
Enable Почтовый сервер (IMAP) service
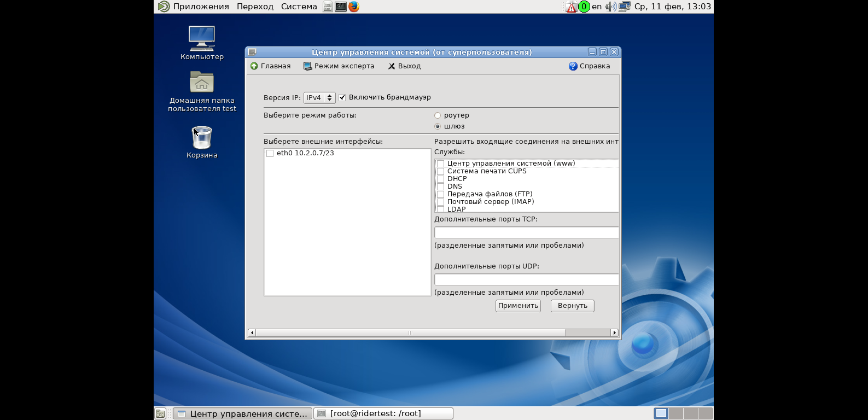440,202
